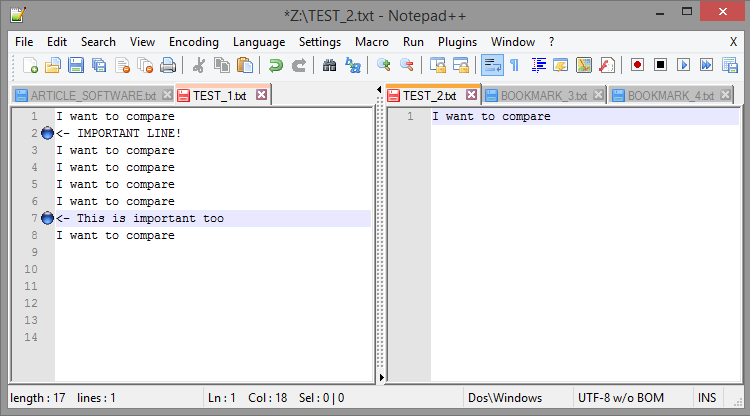Click the INS status bar indicator
The image size is (750, 416).
(x=707, y=398)
